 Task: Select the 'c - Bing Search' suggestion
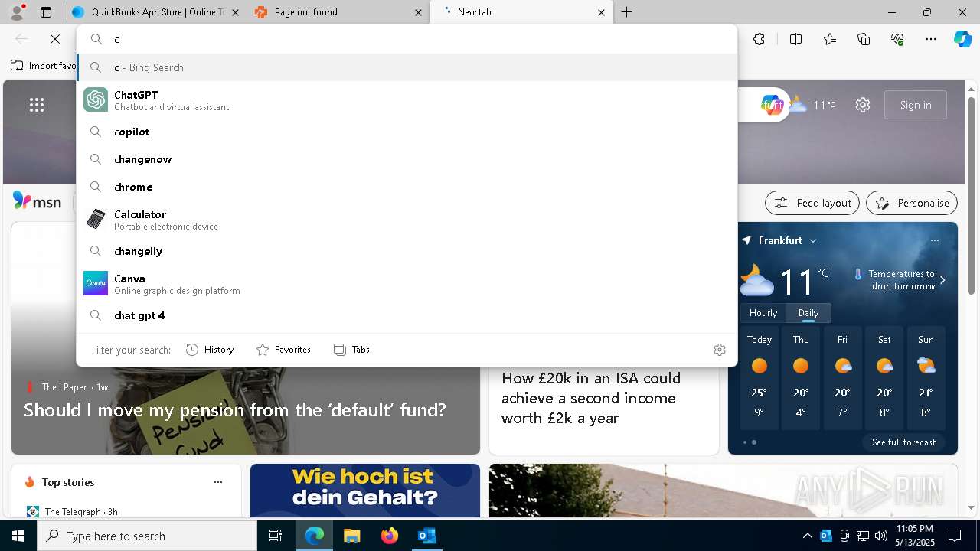[407, 67]
